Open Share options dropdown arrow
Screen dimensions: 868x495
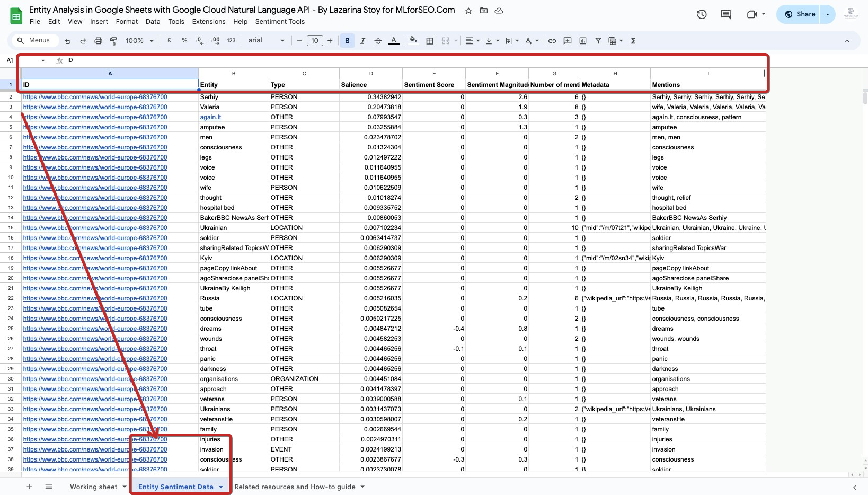pos(828,14)
